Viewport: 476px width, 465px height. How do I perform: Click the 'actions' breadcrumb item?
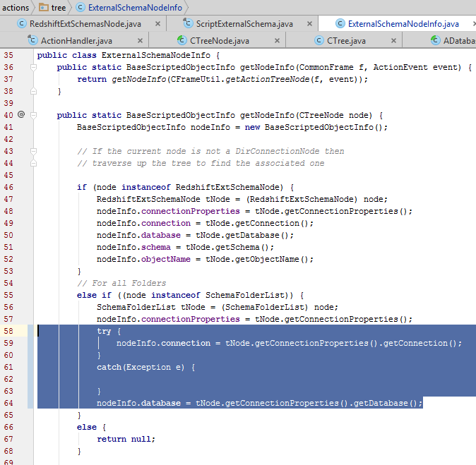(16, 7)
